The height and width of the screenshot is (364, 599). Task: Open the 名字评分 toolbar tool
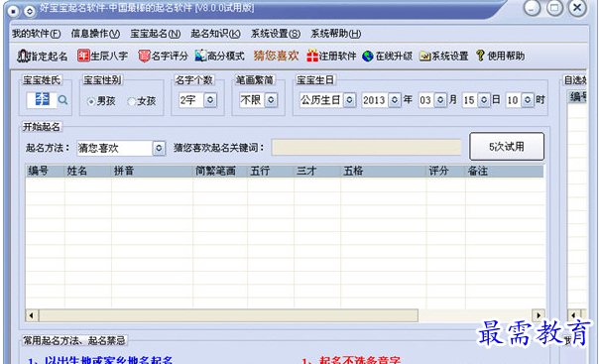163,57
